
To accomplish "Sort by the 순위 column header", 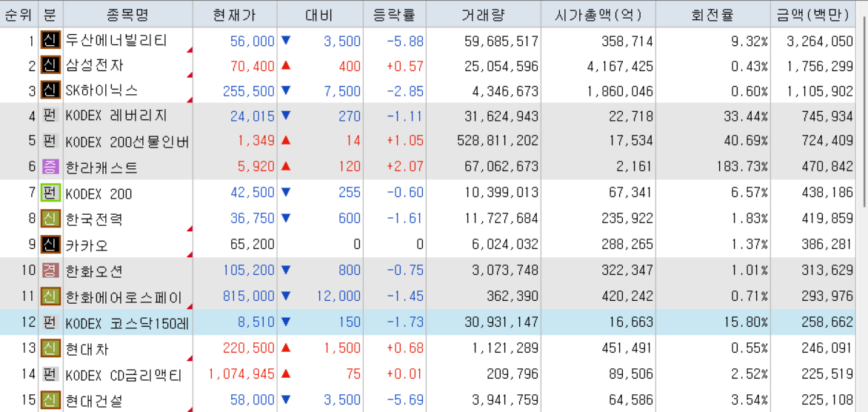I will pyautogui.click(x=19, y=14).
